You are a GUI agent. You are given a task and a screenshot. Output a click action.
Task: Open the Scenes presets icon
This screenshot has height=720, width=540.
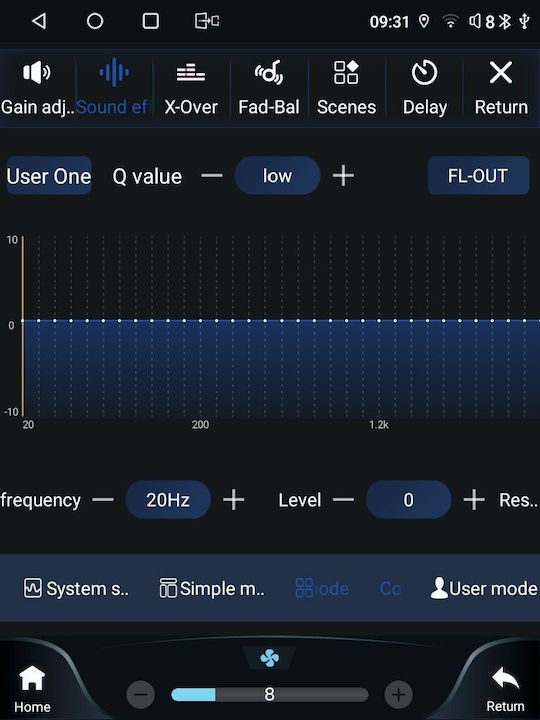tap(346, 73)
